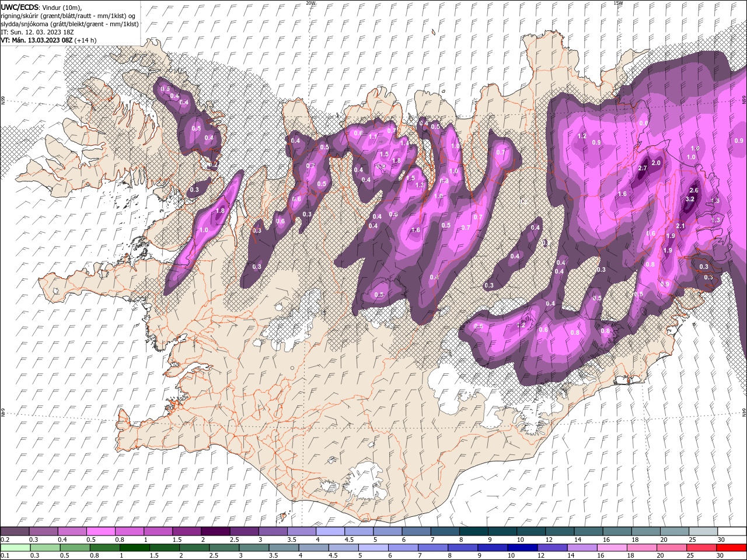Click the '(+14 h)' forecast offset text
Viewport: 747px width, 560px height.
(x=86, y=40)
